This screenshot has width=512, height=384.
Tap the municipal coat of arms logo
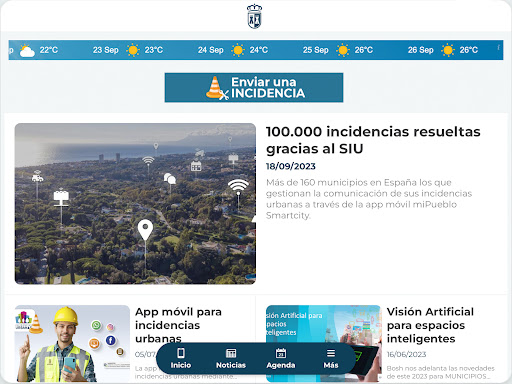click(254, 16)
